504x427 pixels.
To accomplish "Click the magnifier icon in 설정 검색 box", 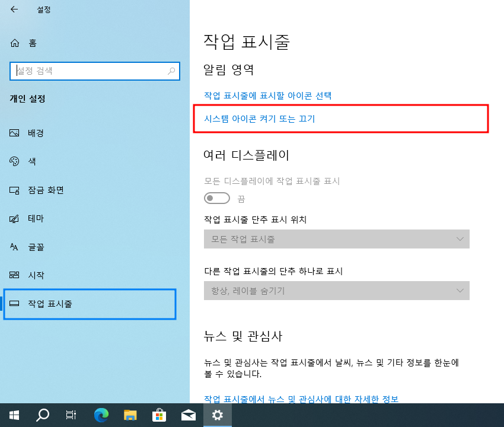I will 171,71.
